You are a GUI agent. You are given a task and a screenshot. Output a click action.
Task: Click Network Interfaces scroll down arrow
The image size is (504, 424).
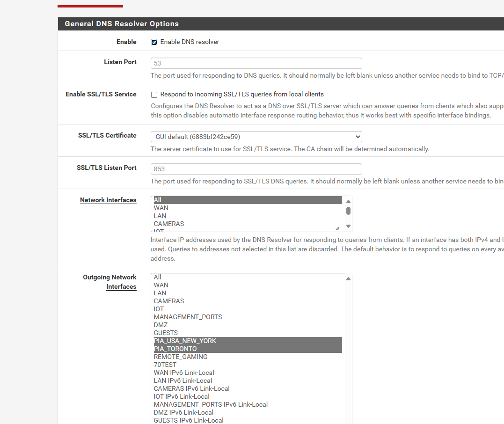point(348,227)
